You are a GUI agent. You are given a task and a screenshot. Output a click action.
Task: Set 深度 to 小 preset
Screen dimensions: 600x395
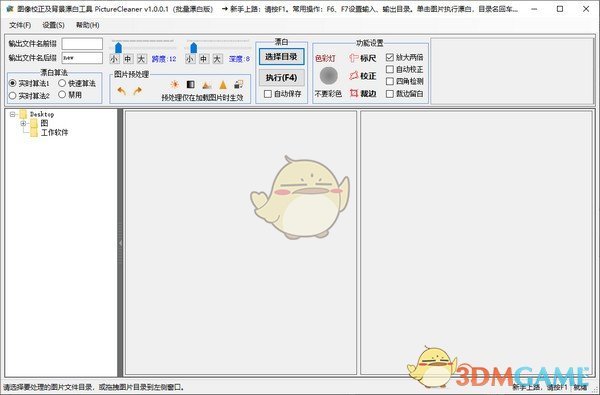pyautogui.click(x=190, y=59)
